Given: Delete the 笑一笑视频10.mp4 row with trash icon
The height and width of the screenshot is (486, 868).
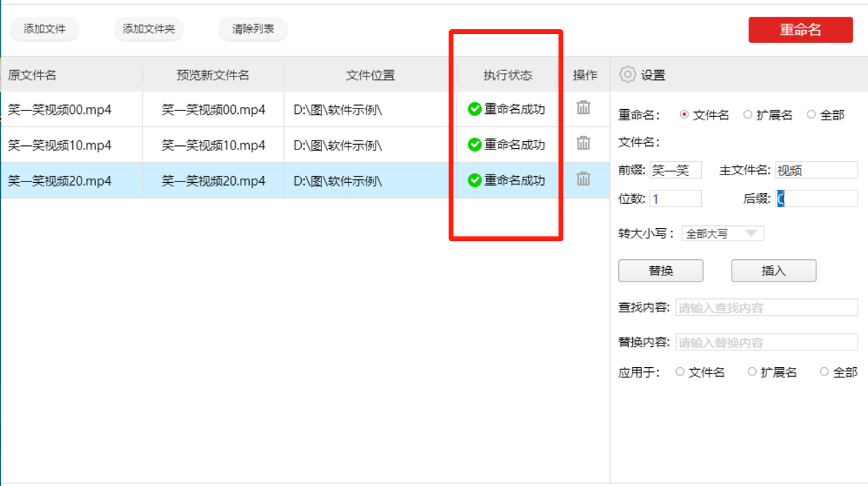Looking at the screenshot, I should coord(584,143).
